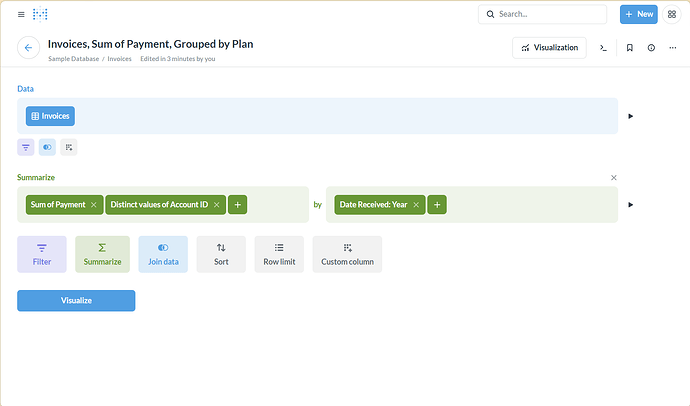Open the question info icon

pos(651,48)
